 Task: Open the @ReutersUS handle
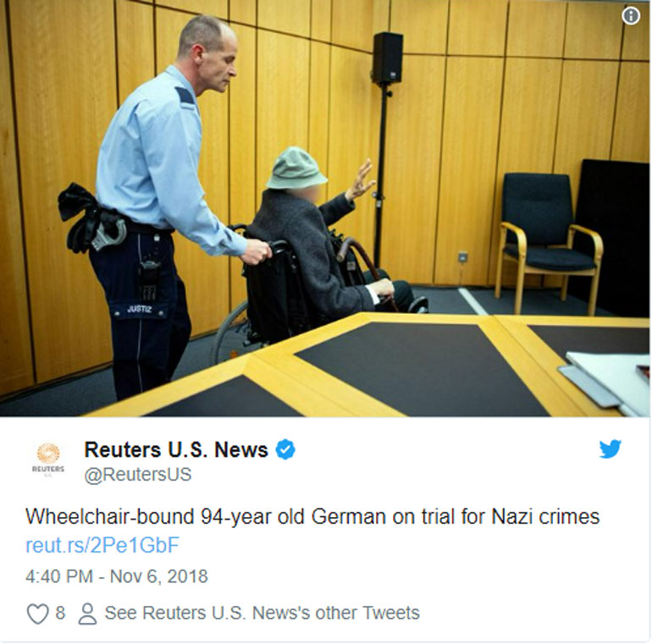click(138, 475)
